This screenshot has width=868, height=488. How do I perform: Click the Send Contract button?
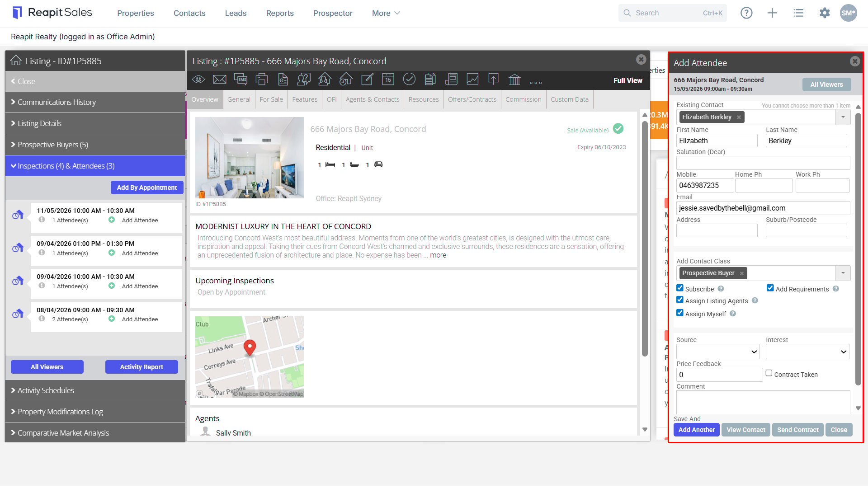[797, 430]
